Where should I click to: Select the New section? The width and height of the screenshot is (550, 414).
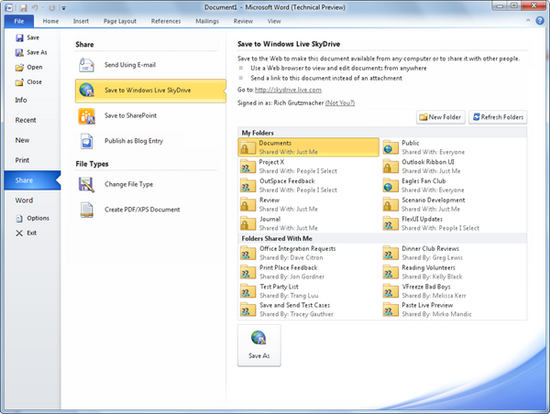(x=22, y=140)
